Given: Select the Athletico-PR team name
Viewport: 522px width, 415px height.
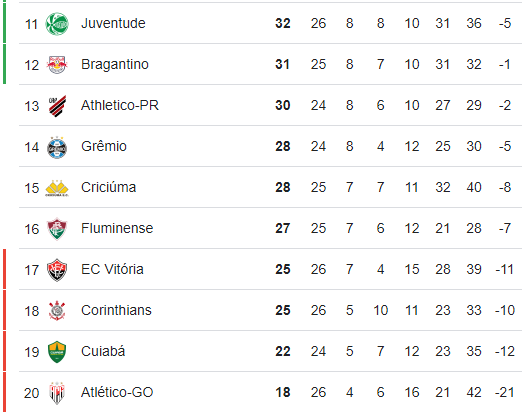Looking at the screenshot, I should [120, 105].
